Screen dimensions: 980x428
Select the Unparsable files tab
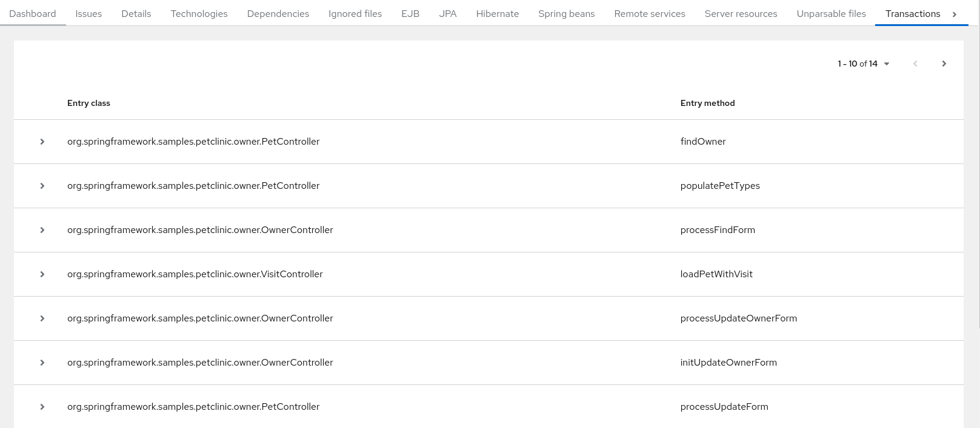[831, 13]
